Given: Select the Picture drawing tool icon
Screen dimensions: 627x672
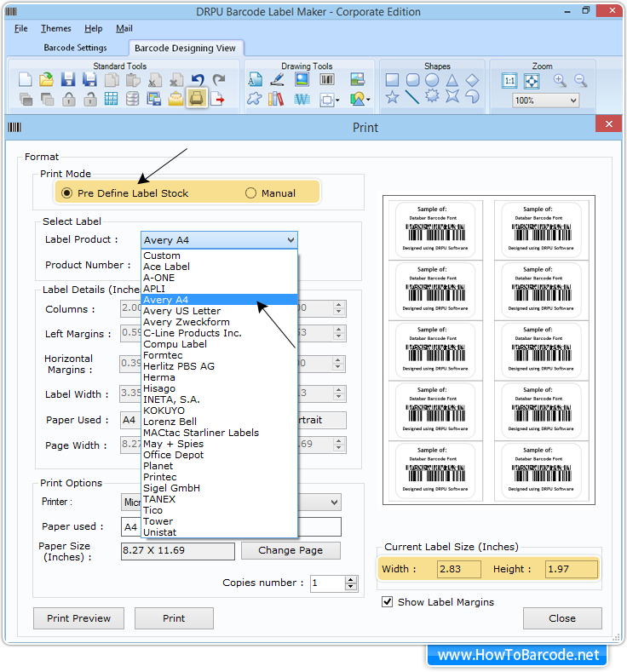Looking at the screenshot, I should tap(302, 80).
